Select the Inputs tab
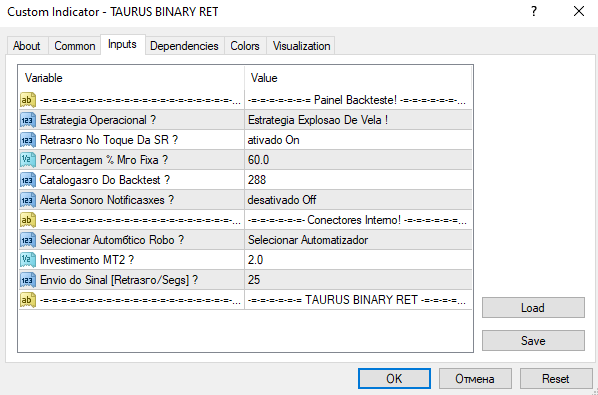 coord(122,44)
